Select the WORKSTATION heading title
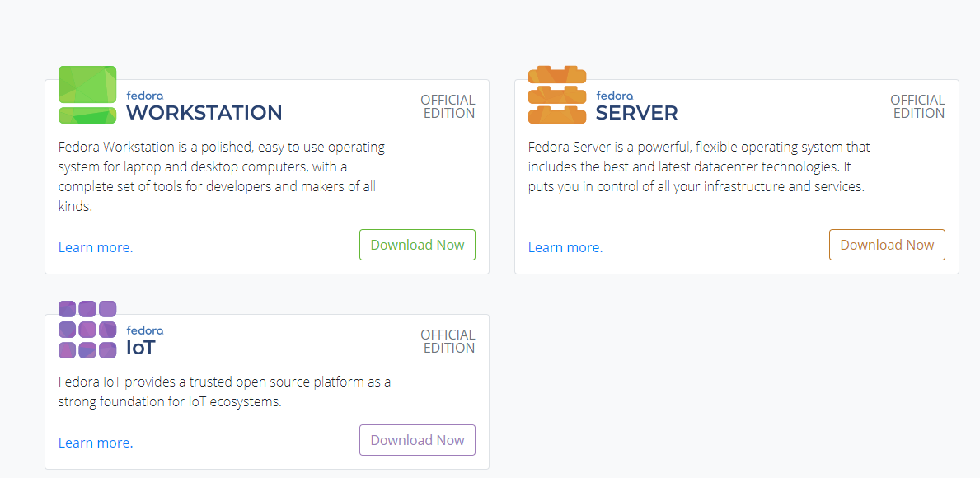Image resolution: width=980 pixels, height=478 pixels. pos(204,113)
